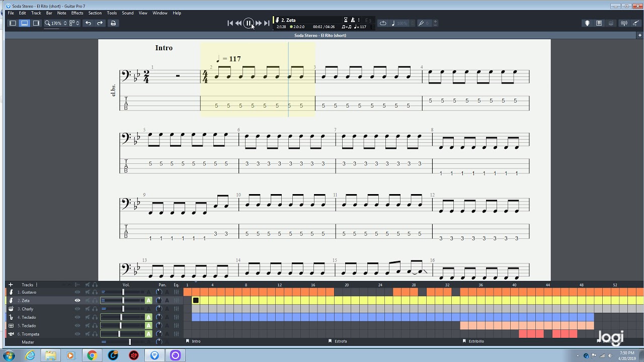Jump to the Estribillo section marker

(x=473, y=341)
